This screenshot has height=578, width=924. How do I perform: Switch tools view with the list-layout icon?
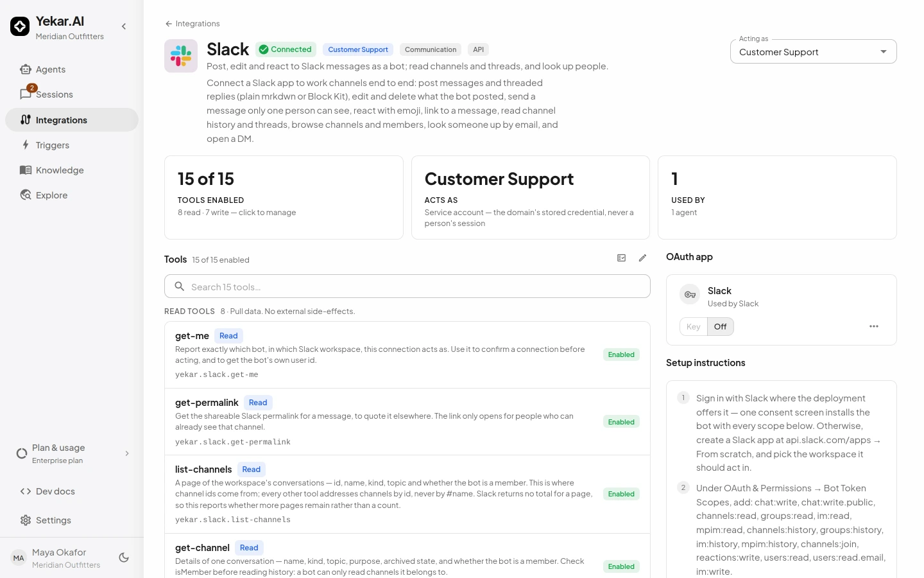click(622, 258)
